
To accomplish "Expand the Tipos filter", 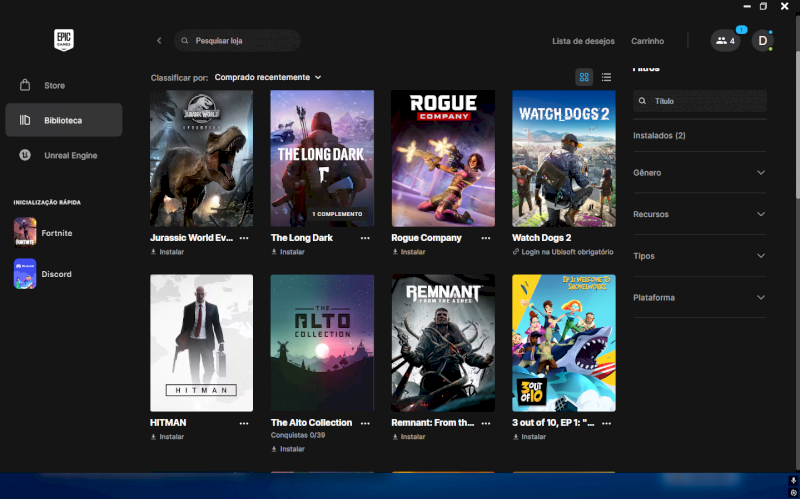I will coord(699,256).
